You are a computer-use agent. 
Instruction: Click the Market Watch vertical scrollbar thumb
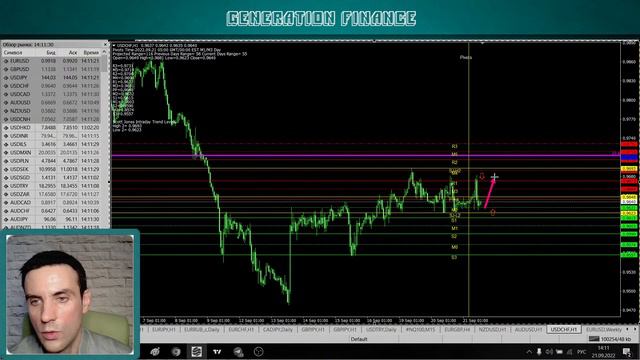tap(105, 65)
